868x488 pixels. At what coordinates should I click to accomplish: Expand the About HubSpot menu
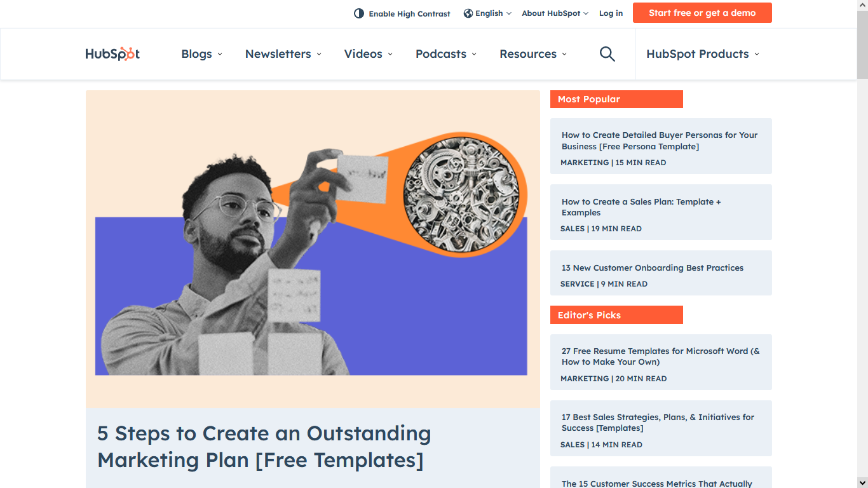click(x=555, y=13)
